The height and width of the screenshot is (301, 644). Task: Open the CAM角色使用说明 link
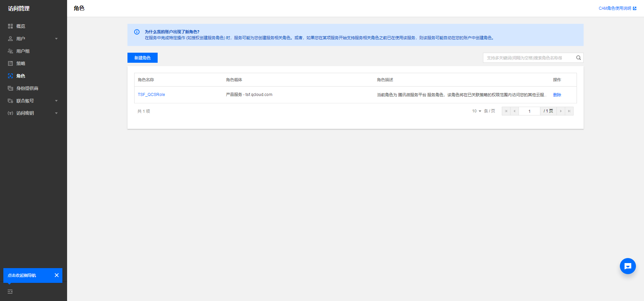(x=615, y=8)
